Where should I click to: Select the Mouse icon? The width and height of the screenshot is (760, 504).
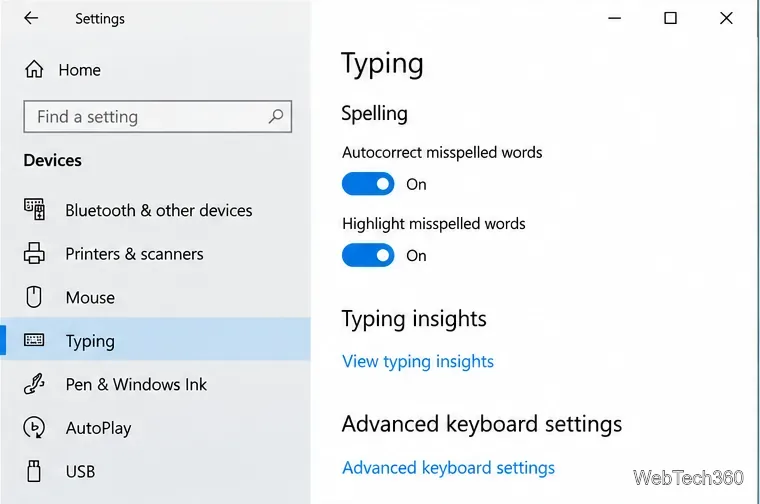(x=34, y=297)
